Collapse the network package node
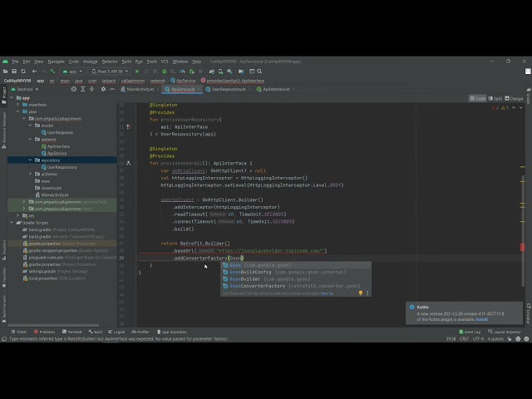This screenshot has height=399, width=532. pos(30,139)
